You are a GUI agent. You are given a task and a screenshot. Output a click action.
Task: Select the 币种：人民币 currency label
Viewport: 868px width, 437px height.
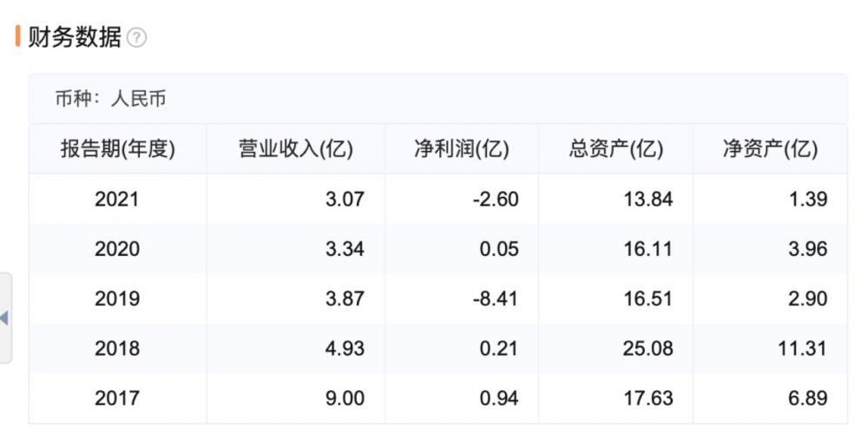coord(110,99)
